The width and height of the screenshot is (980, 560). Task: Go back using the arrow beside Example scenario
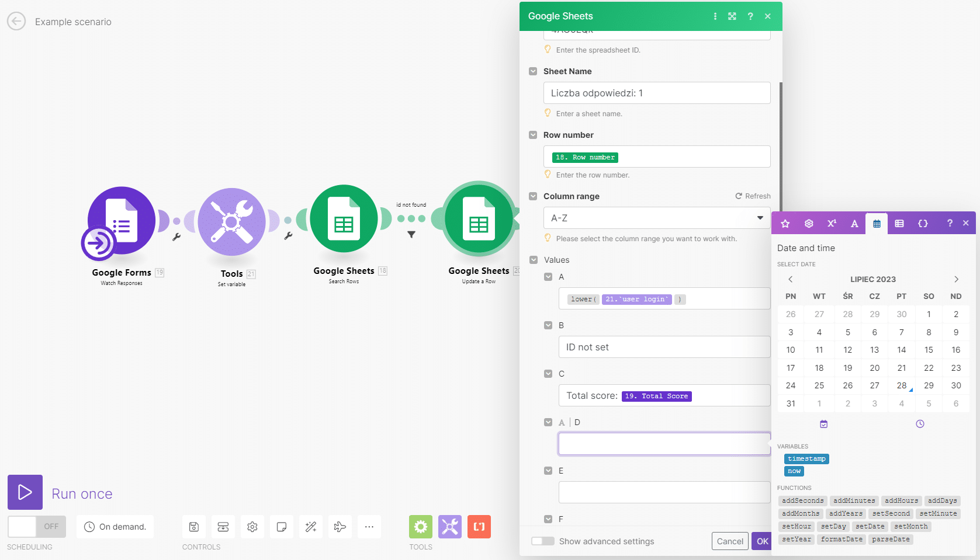point(16,22)
